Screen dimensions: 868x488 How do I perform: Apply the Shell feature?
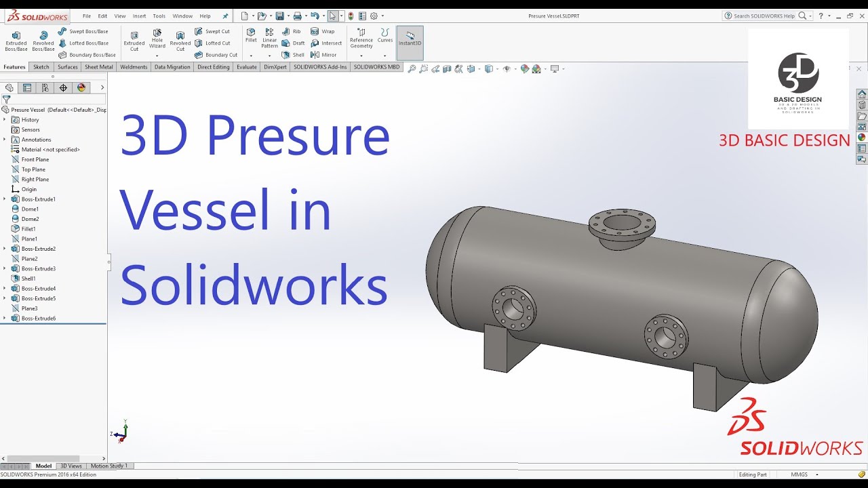click(293, 55)
